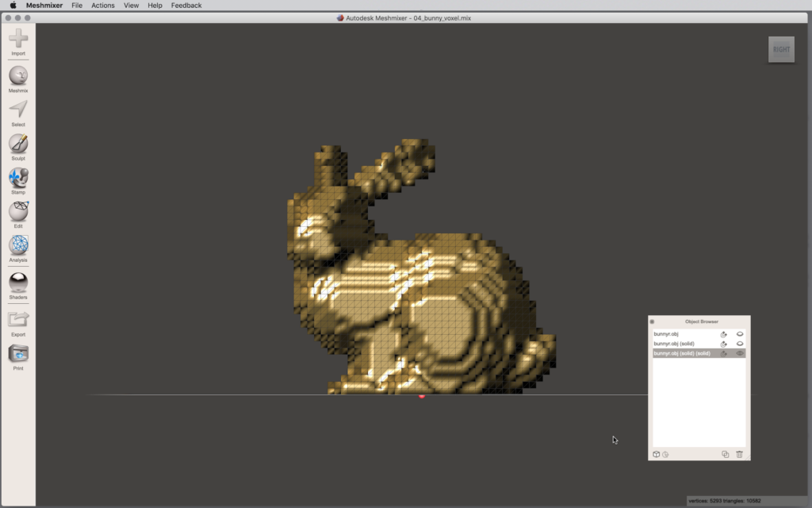Open the Import tool

click(x=18, y=38)
